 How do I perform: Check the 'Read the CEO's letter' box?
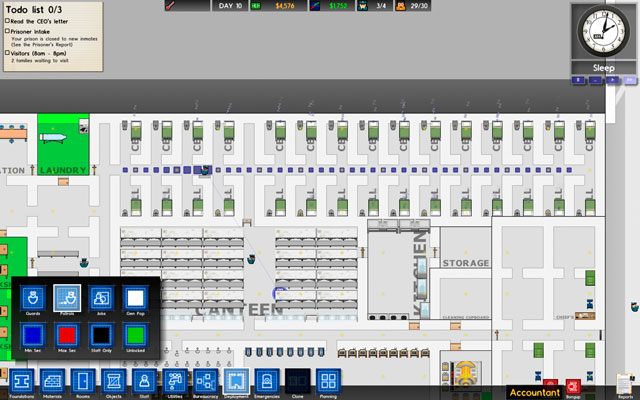tap(6, 23)
